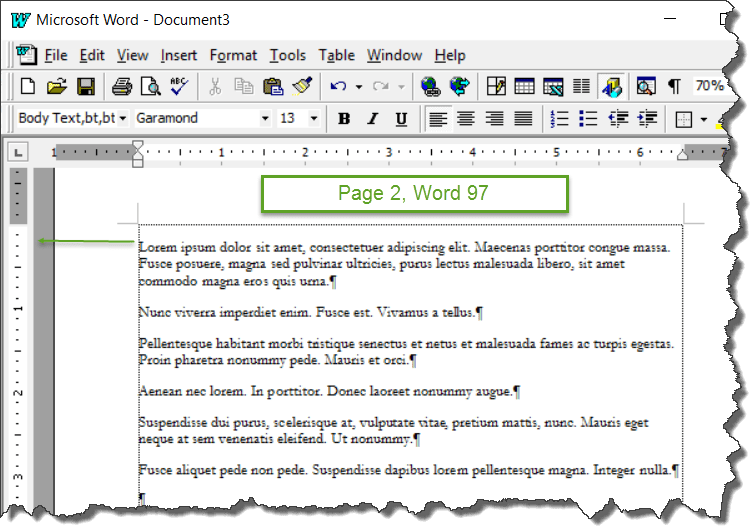Open the Format menu
The image size is (751, 528).
[233, 56]
